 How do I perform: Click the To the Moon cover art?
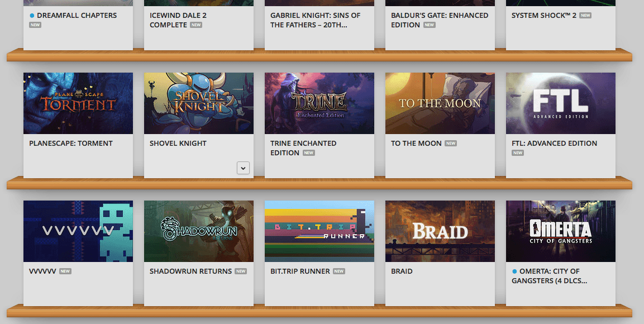[x=440, y=103]
